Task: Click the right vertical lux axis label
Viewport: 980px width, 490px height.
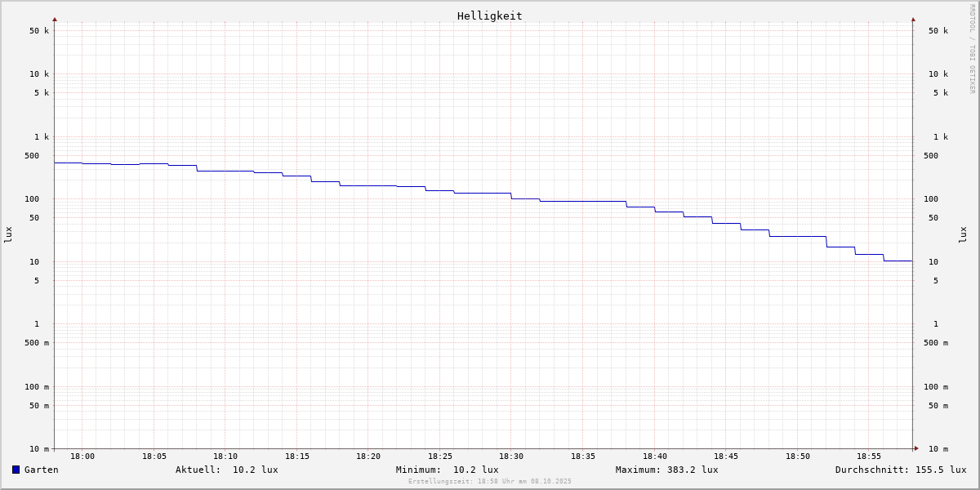Action: (x=964, y=234)
